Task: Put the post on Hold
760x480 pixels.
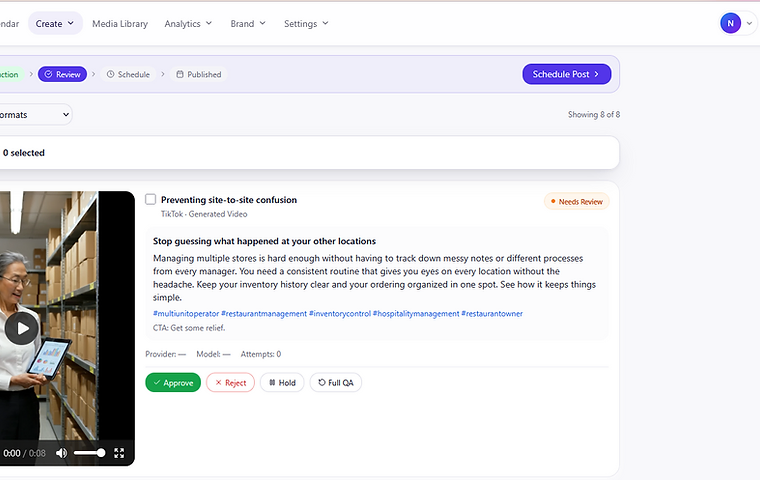Action: [282, 383]
